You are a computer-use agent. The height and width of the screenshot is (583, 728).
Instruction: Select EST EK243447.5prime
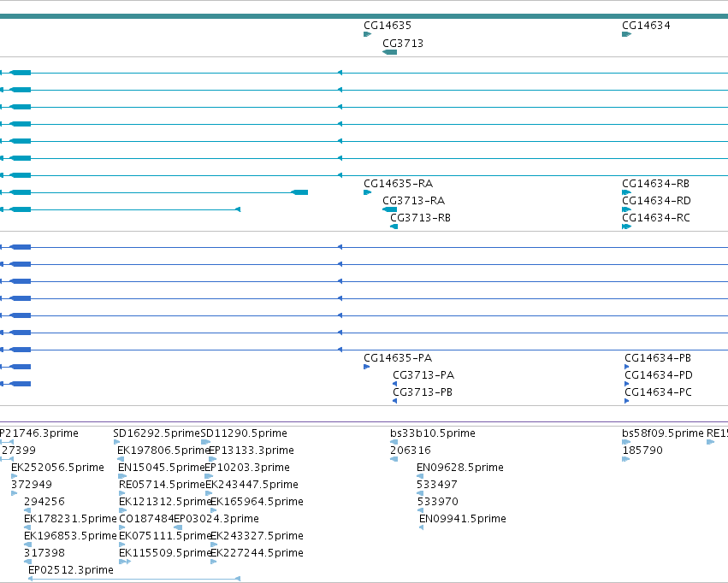[x=252, y=485]
